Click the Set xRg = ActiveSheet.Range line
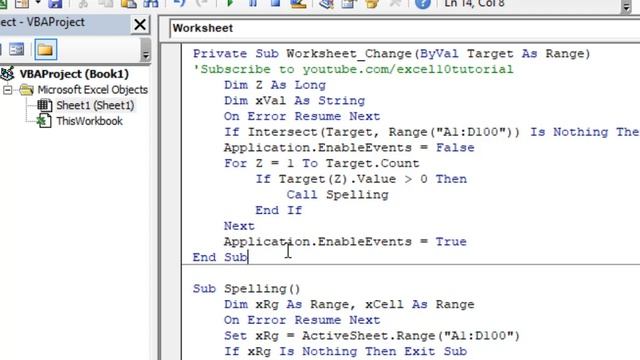The height and width of the screenshot is (360, 640). click(x=372, y=336)
